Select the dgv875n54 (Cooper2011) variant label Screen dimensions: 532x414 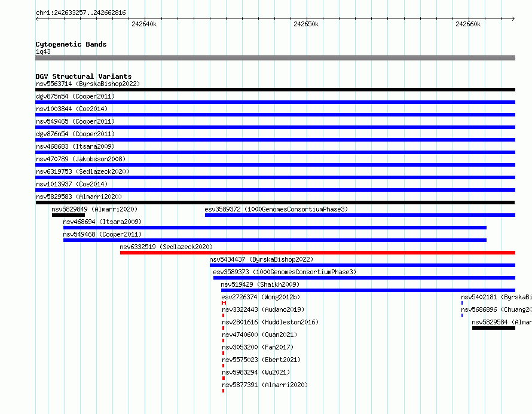(x=75, y=96)
